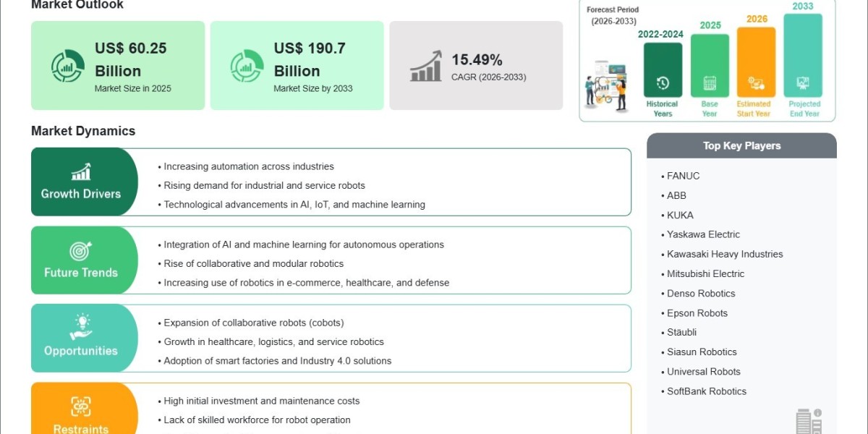This screenshot has width=868, height=434.
Task: Click the building icon below the key players list
Action: pos(809,421)
